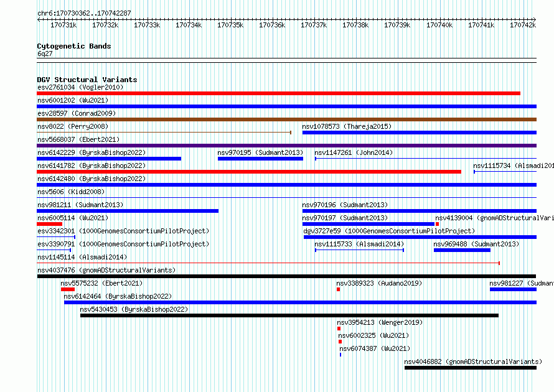Select the blue nsv969488 variant bar
The width and height of the screenshot is (554, 392).
coord(462,250)
